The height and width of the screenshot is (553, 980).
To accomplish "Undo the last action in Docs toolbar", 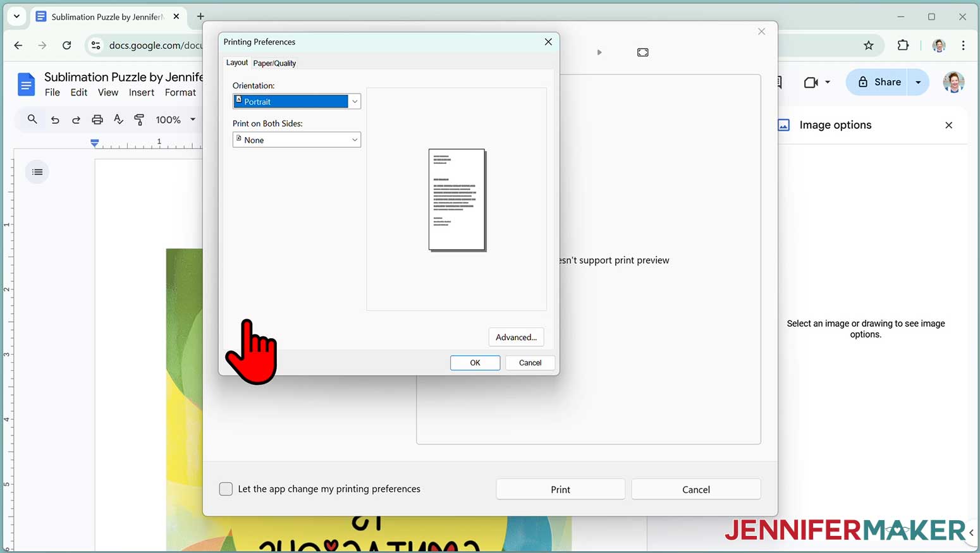I will [55, 119].
